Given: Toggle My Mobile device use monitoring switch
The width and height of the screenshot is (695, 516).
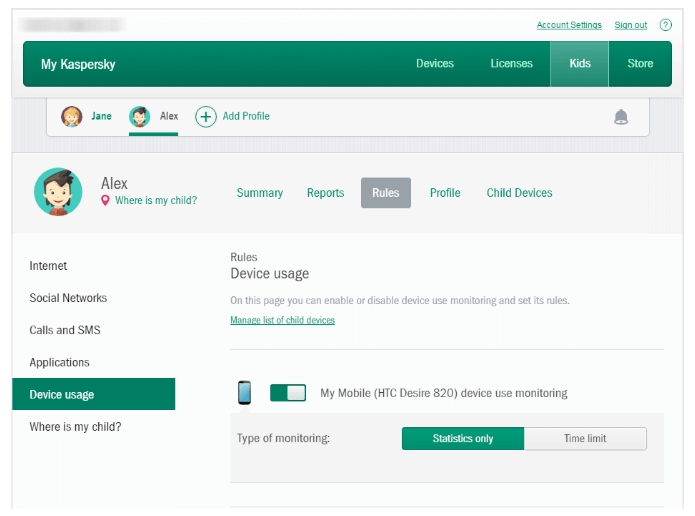Looking at the screenshot, I should [288, 393].
